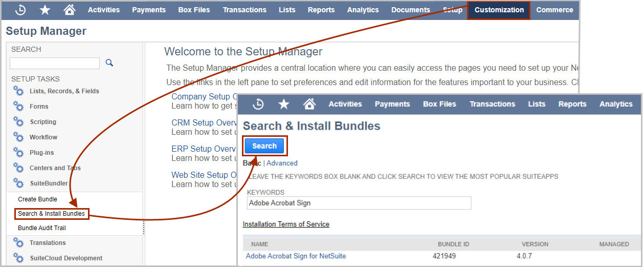This screenshot has width=644, height=267.
Task: Click the setup tasks search box
Action: [x=55, y=63]
